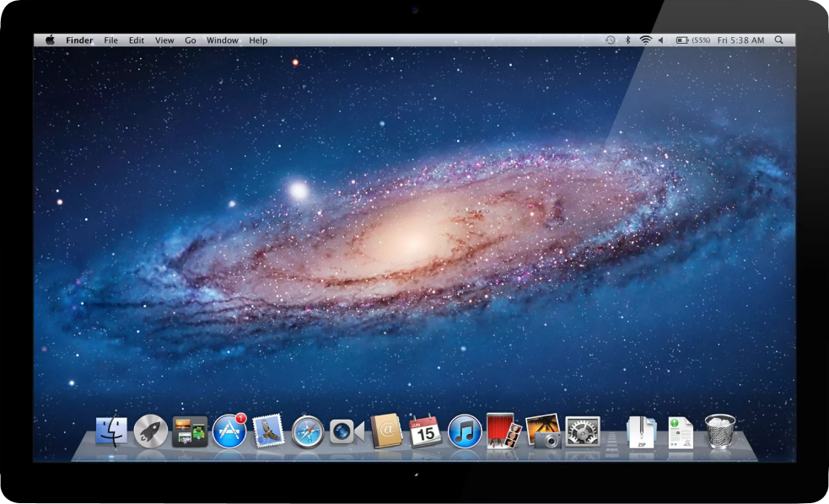Open the App Store with update badge
Viewport: 829px width, 504px height.
[x=229, y=431]
